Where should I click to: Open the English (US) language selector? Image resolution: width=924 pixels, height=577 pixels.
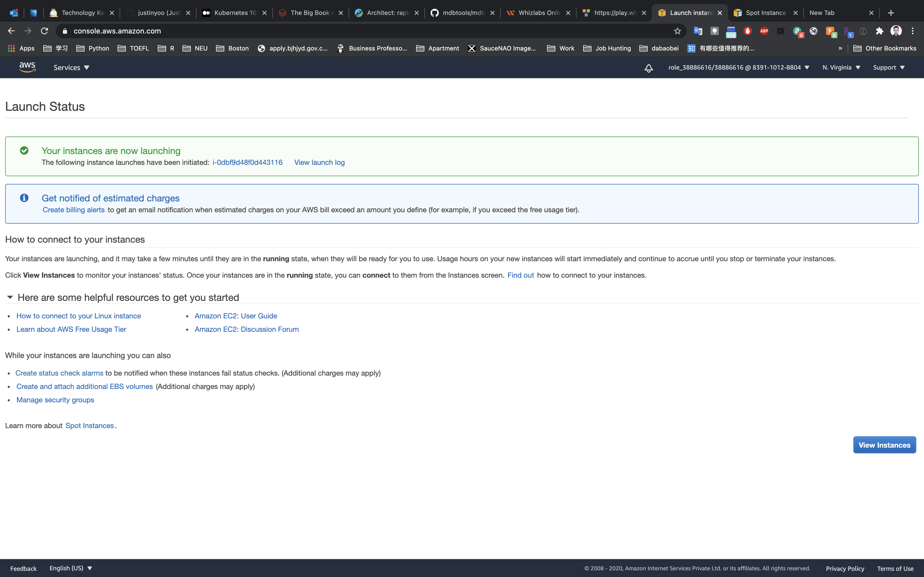(71, 568)
